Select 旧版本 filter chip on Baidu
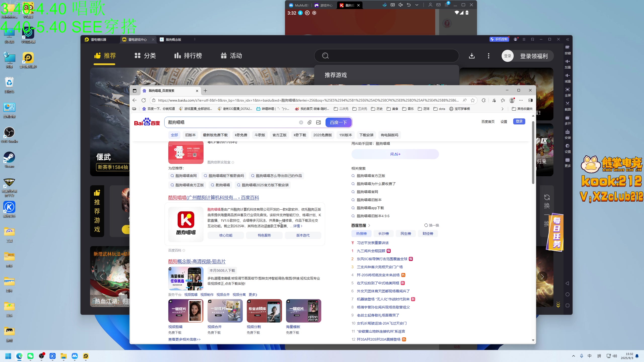 [x=190, y=135]
